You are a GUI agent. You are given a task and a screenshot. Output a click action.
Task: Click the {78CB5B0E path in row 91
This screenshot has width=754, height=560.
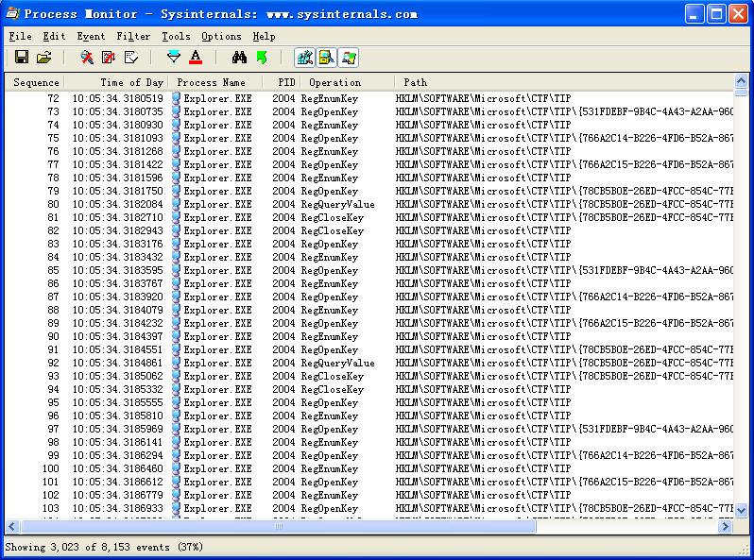coord(564,350)
